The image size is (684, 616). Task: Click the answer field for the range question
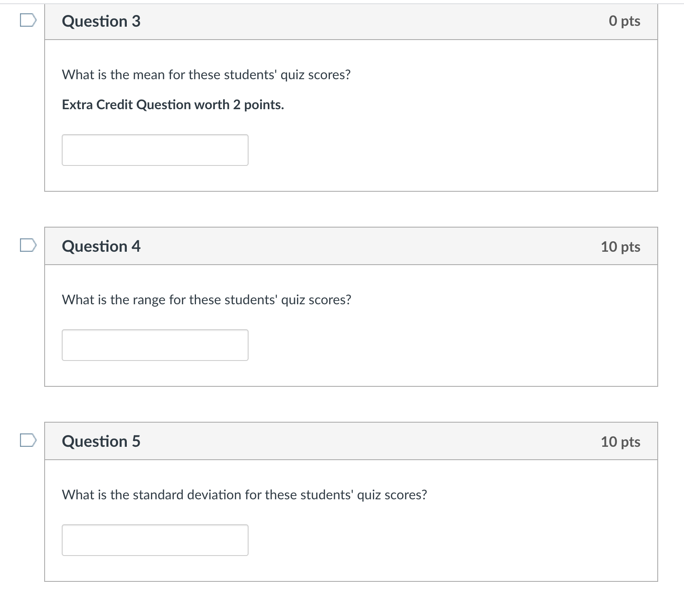coord(155,345)
